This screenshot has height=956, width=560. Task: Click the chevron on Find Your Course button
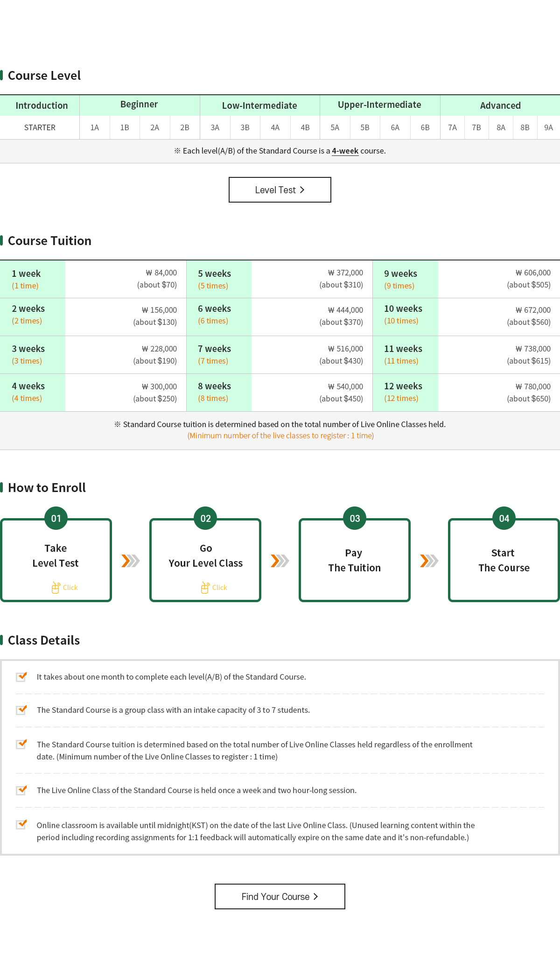316,896
